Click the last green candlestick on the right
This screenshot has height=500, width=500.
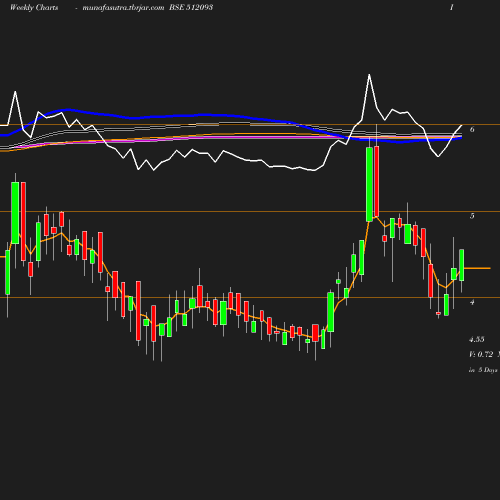click(462, 265)
